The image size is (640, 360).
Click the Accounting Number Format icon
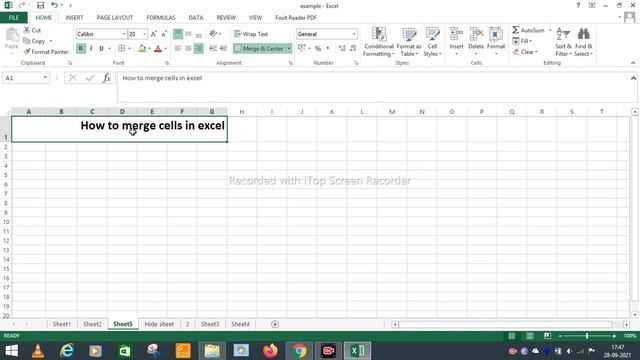click(x=302, y=48)
